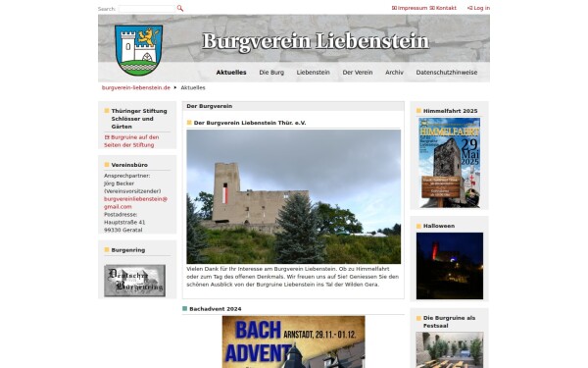Click the Jörg Becker contact name
The image size is (588, 368).
click(119, 184)
